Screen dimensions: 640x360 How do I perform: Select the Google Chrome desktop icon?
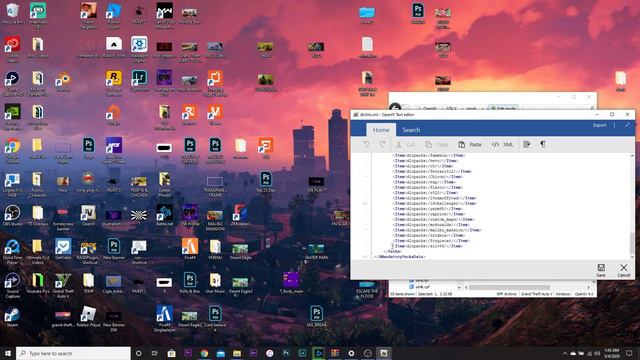click(x=12, y=151)
